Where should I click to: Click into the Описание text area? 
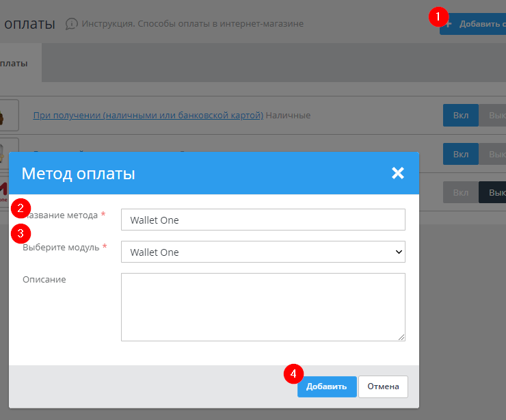[x=263, y=306]
